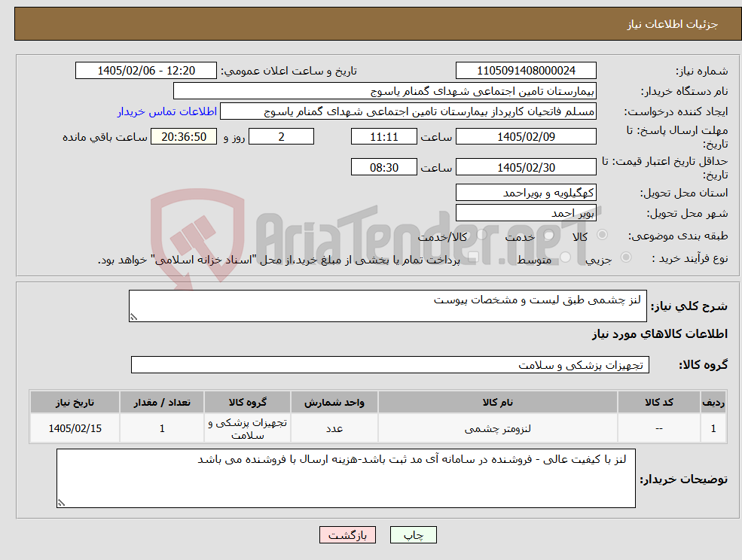
Task: Click the شماره نیاز number field
Action: tap(526, 71)
